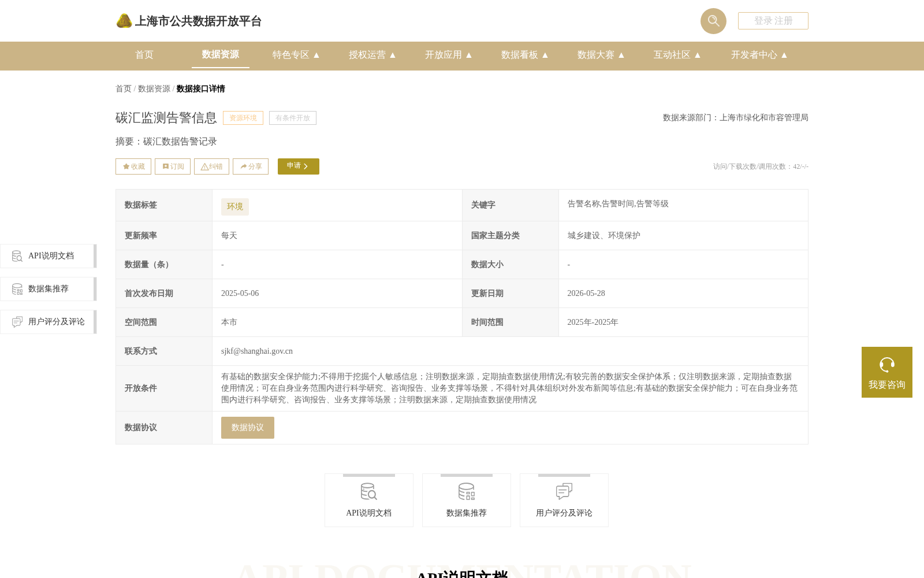Click the title 碳汇监测告警信息
Screen dimensions: 924x578
click(x=166, y=118)
